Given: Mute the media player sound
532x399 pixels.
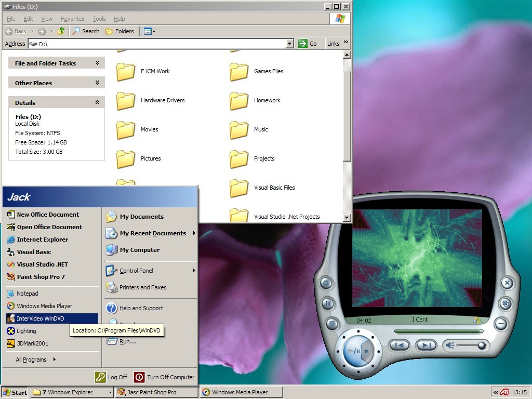Looking at the screenshot, I should [450, 345].
